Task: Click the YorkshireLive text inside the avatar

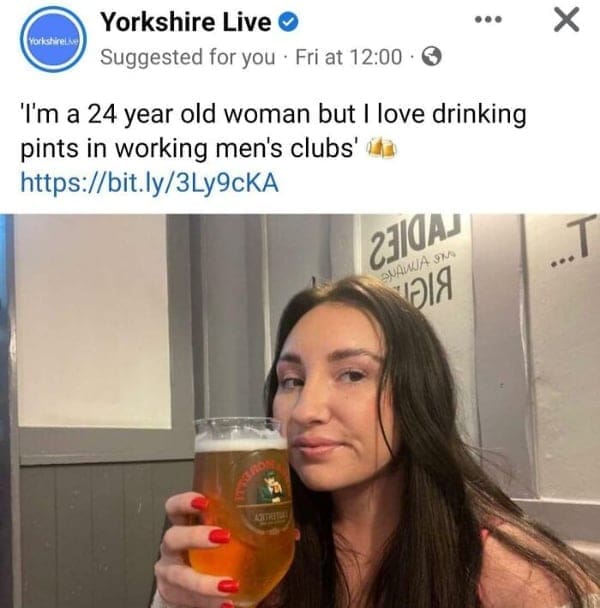Action: point(53,41)
